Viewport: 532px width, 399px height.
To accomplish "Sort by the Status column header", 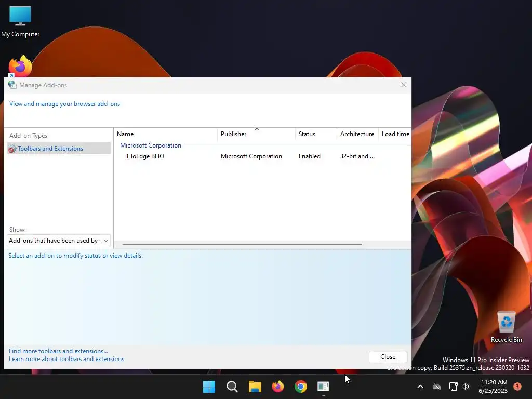I will [x=316, y=134].
